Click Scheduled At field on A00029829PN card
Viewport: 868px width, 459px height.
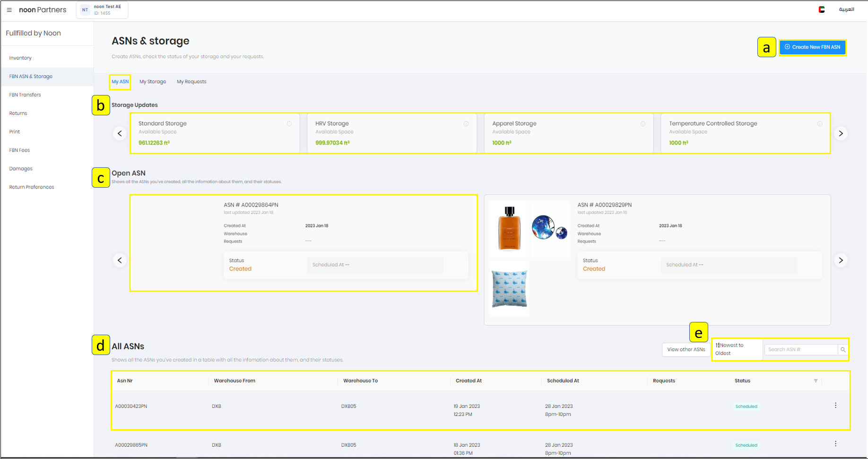(x=729, y=265)
